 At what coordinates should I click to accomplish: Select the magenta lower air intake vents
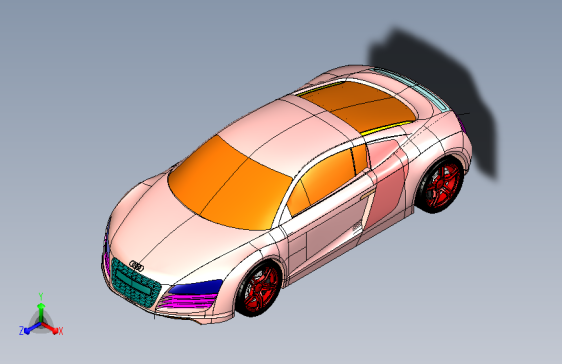pos(188,301)
